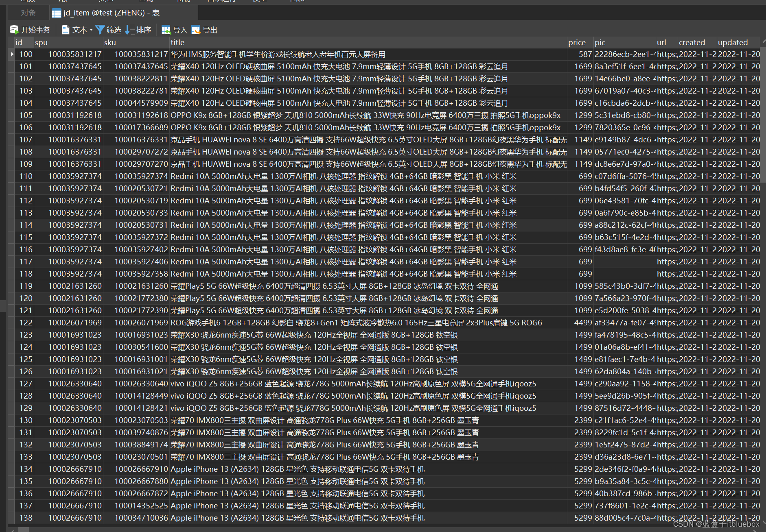766x532 pixels.
Task: Click the created column header
Action: click(x=697, y=42)
